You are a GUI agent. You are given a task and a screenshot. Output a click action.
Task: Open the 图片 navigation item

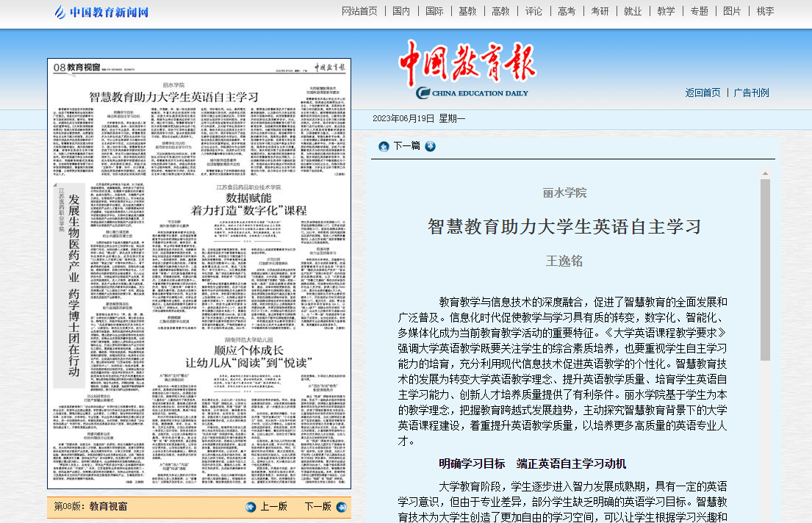pos(732,11)
